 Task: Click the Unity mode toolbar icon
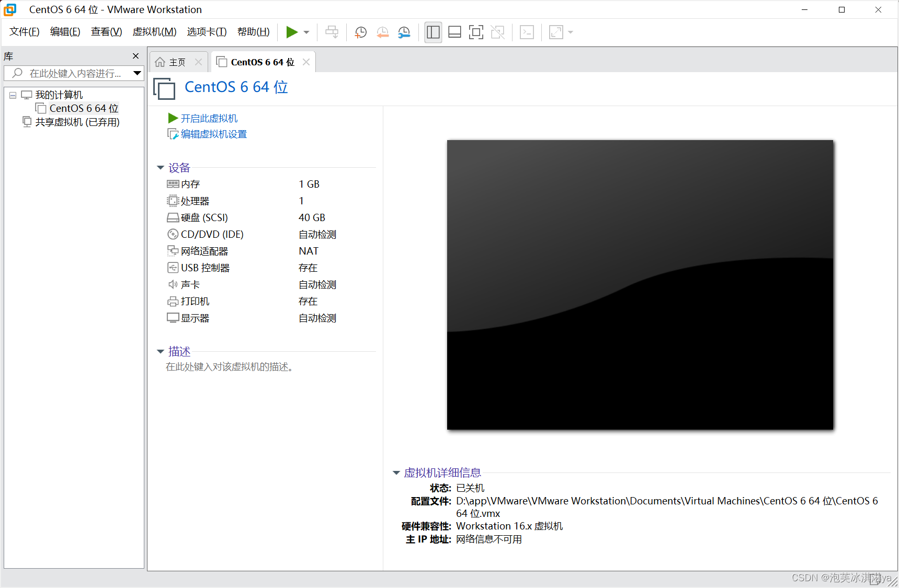498,32
